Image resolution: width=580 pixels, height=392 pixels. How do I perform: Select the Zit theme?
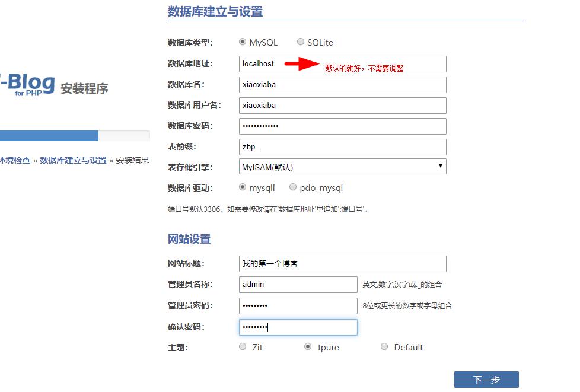coord(243,347)
